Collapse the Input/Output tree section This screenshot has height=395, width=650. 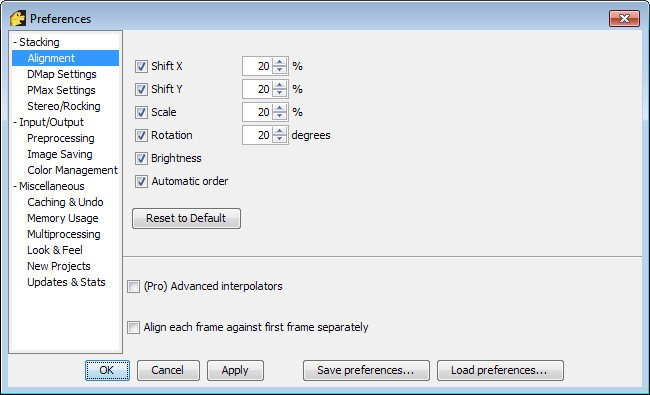click(x=15, y=122)
